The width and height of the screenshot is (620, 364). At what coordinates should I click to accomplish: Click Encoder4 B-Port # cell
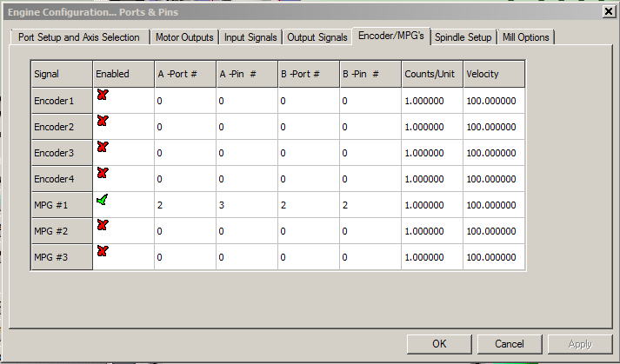(309, 179)
